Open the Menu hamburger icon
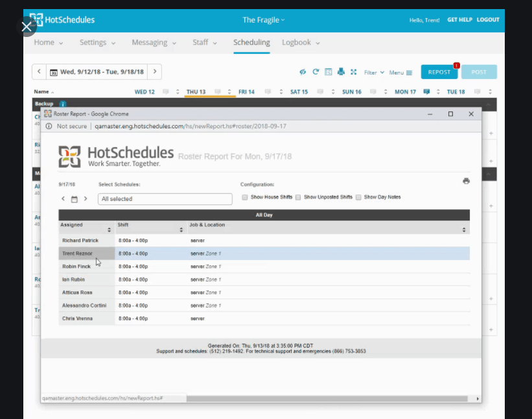The height and width of the screenshot is (419, 532). point(409,73)
